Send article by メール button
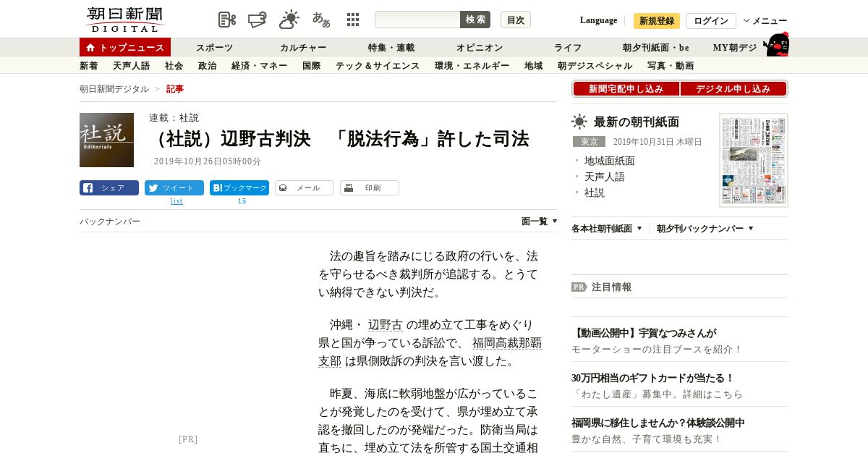 click(305, 187)
